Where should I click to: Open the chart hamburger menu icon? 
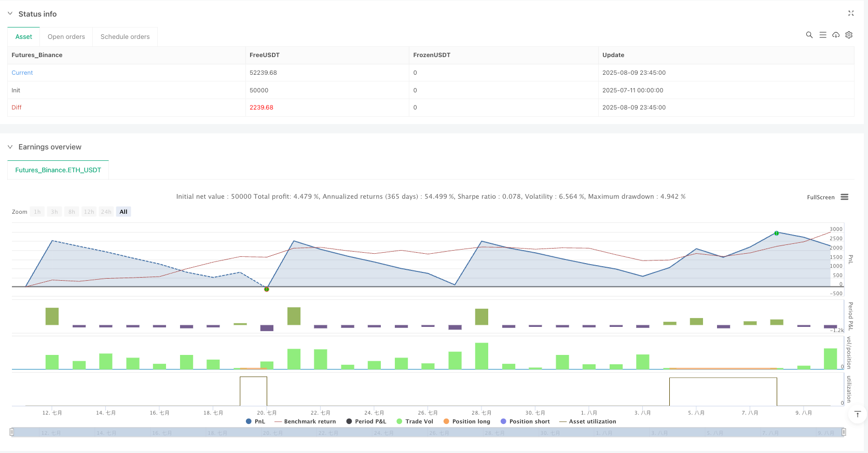coord(844,197)
